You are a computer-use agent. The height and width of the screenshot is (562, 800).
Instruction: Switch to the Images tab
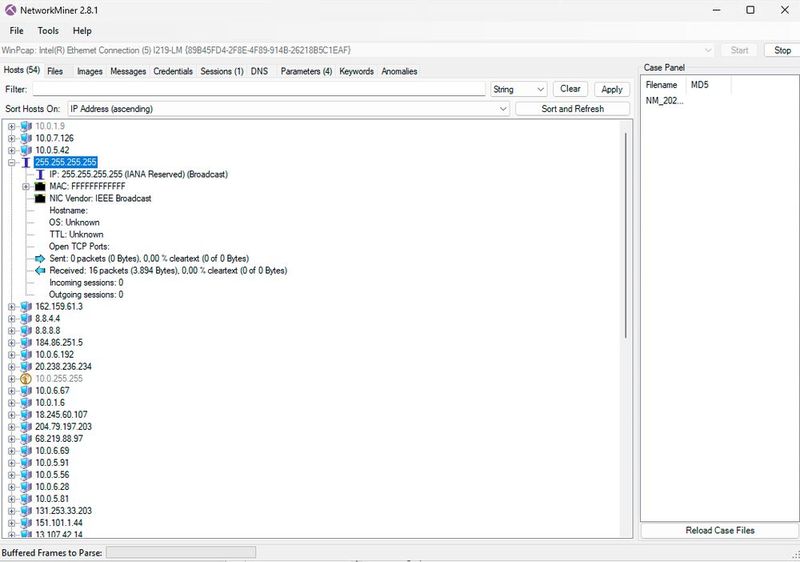click(90, 71)
